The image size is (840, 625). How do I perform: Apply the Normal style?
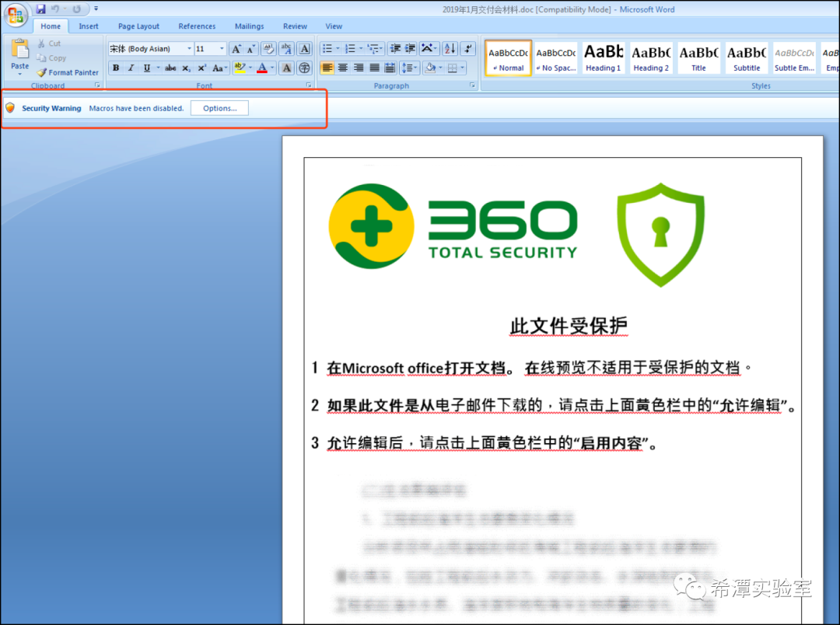[509, 58]
